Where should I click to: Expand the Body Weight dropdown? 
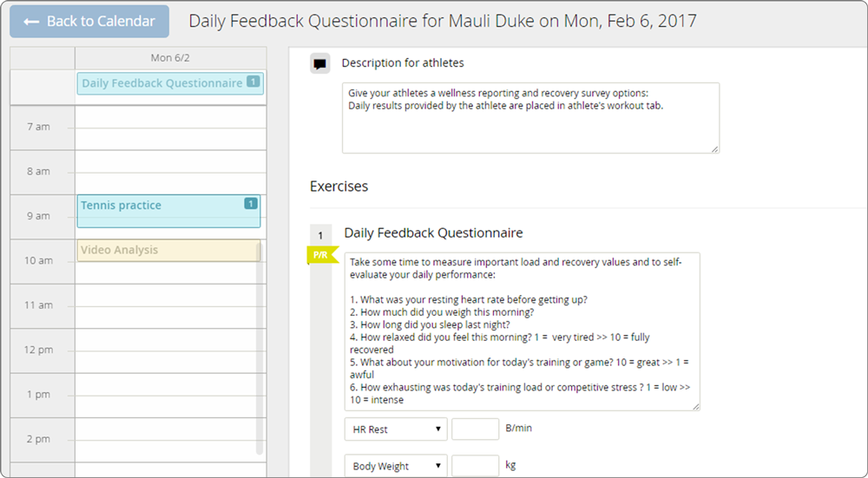click(x=396, y=466)
